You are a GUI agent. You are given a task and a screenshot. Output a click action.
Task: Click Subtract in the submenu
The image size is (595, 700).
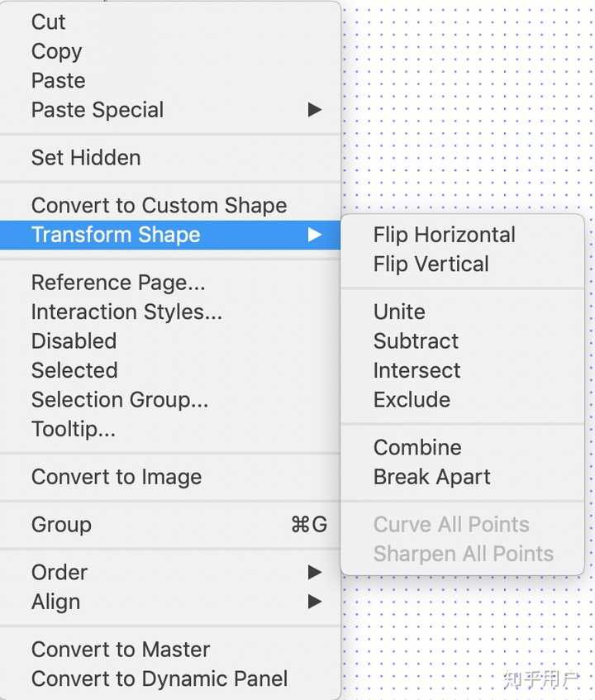coord(416,341)
